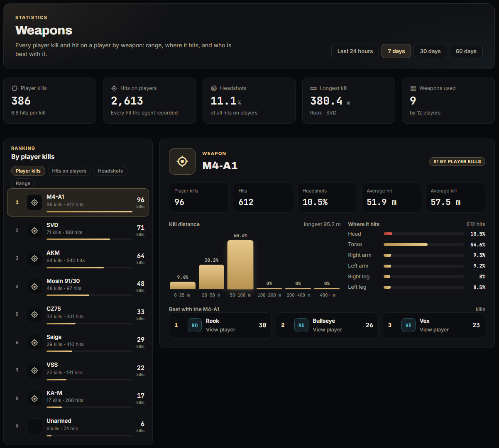Click the VE avatar for Vex

pyautogui.click(x=408, y=325)
